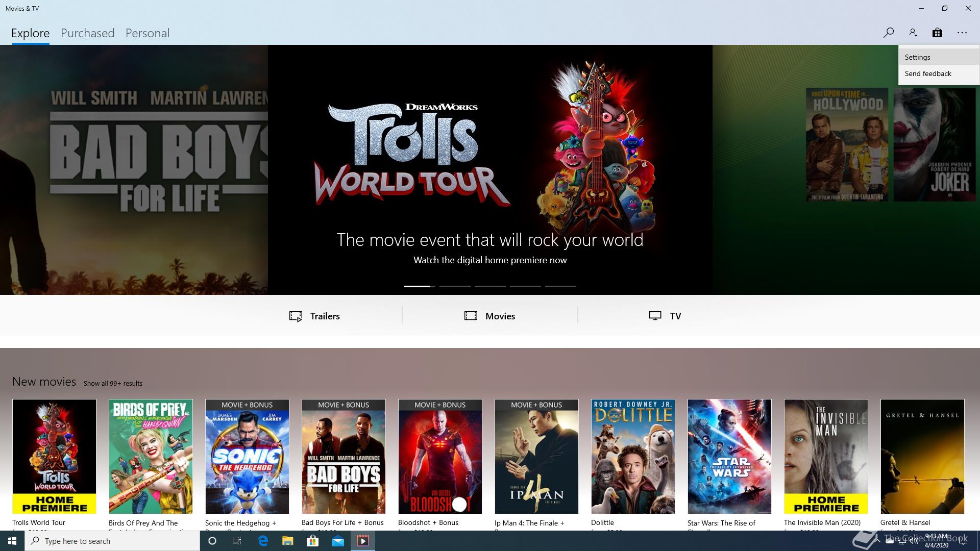The width and height of the screenshot is (980, 551).
Task: Open The Invisible Man (2020) poster
Action: point(826,456)
